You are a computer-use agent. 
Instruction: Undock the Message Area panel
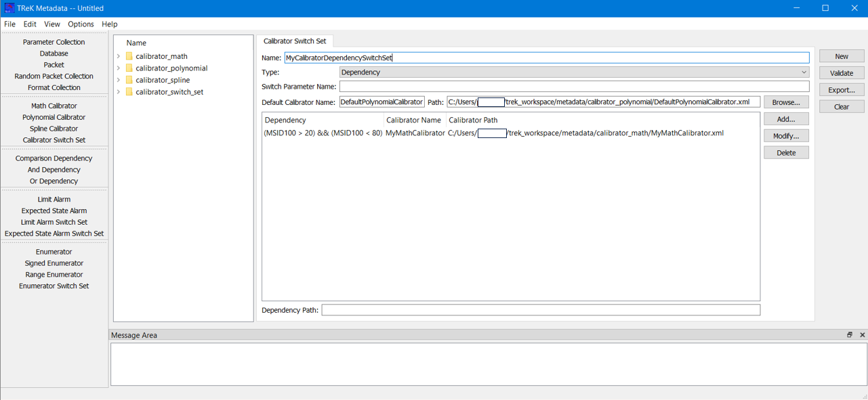850,335
